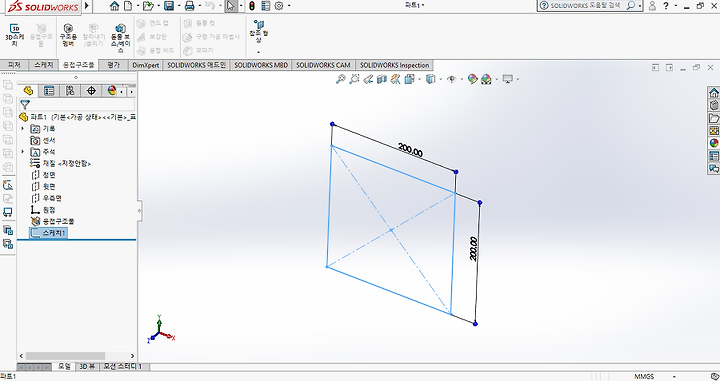Click View Orientation cube icon
The image size is (720, 381).
pyautogui.click(x=410, y=79)
